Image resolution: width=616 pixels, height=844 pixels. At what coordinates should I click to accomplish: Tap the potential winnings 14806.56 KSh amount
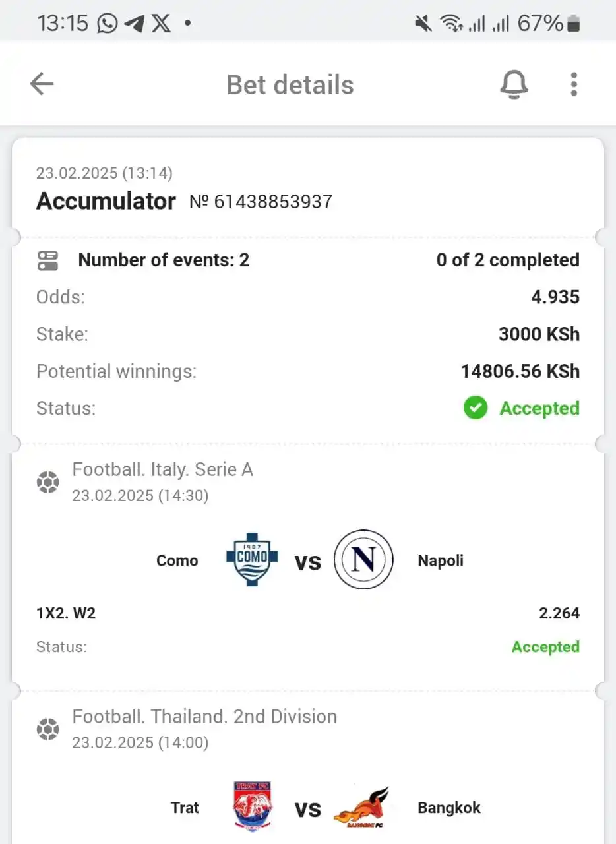[520, 371]
